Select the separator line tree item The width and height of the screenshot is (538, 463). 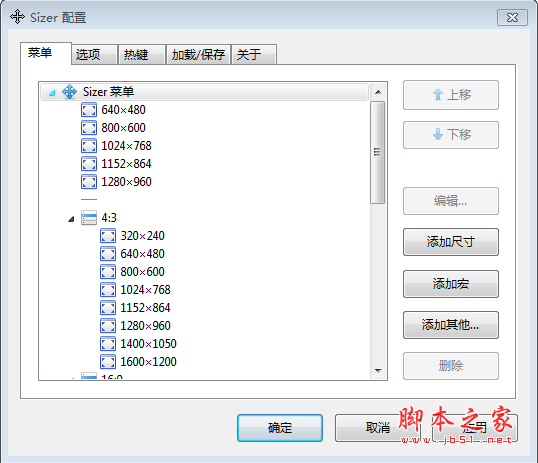coord(89,199)
